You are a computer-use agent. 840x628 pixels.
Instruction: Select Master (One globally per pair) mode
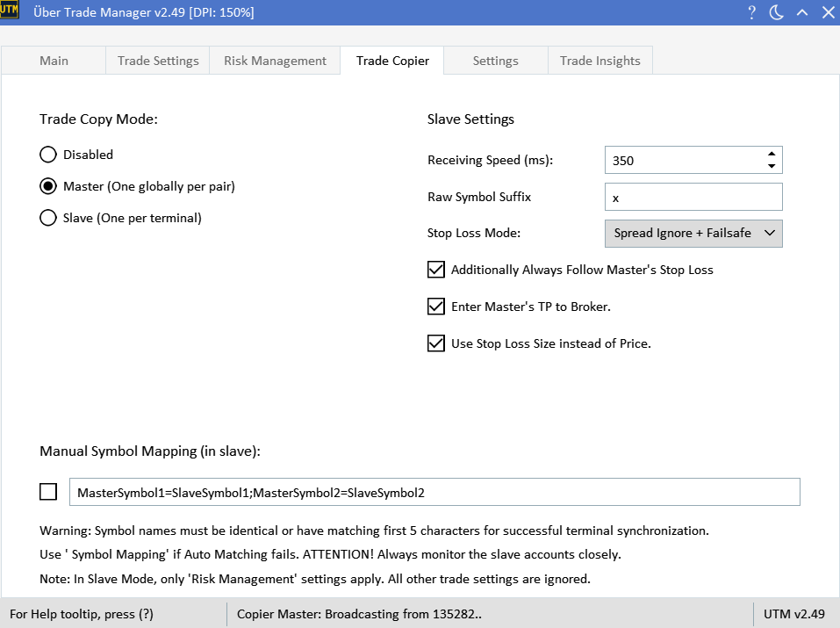click(x=137, y=186)
